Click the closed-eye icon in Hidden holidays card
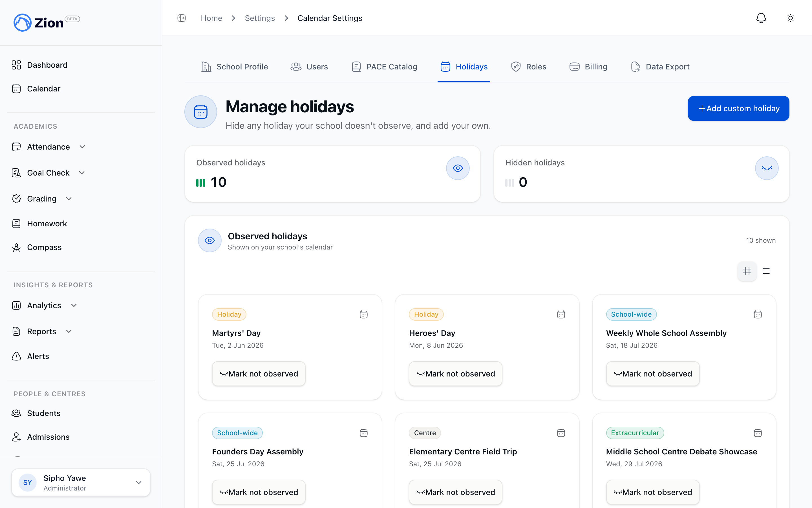Screen dimensions: 812x508 pyautogui.click(x=767, y=168)
